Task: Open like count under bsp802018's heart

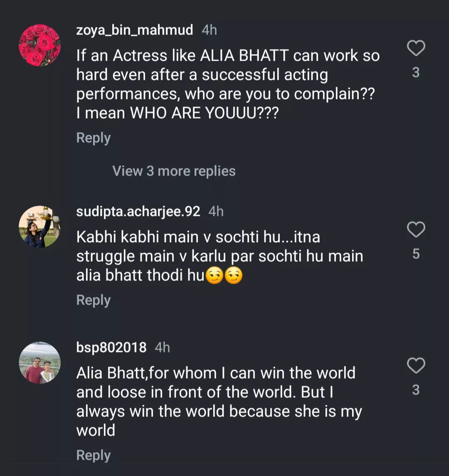Action: (x=416, y=390)
